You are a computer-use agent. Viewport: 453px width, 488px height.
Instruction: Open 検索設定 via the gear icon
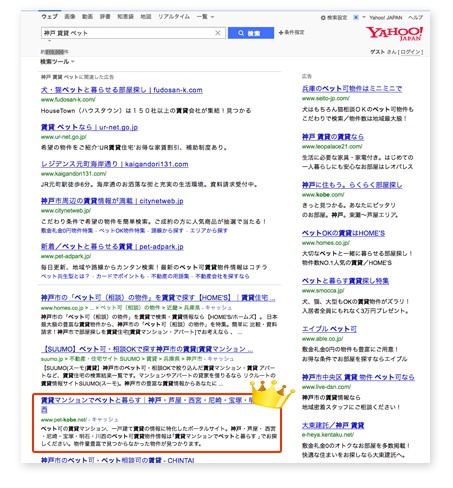(334, 17)
